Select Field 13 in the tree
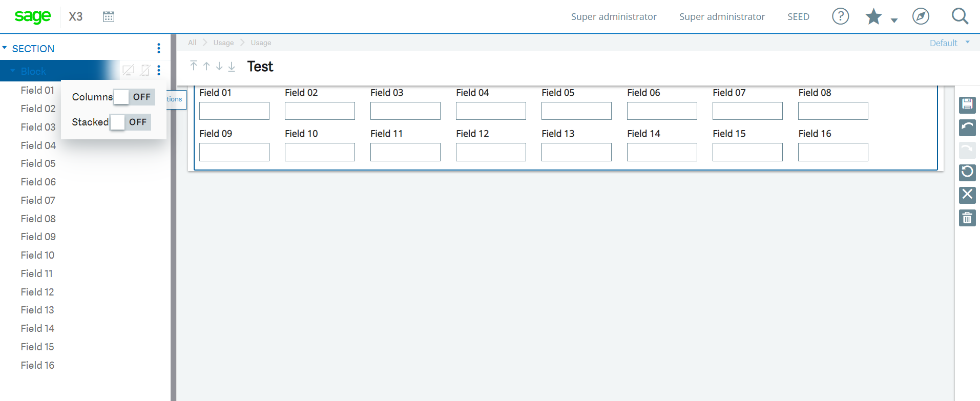 37,310
